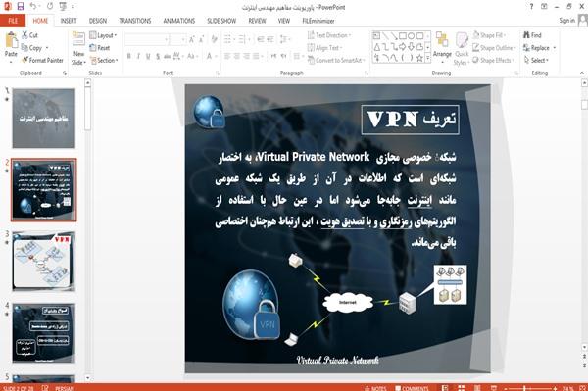Open Slide Sorter view in status bar
Viewport: 588px width, 391px height.
[462, 388]
